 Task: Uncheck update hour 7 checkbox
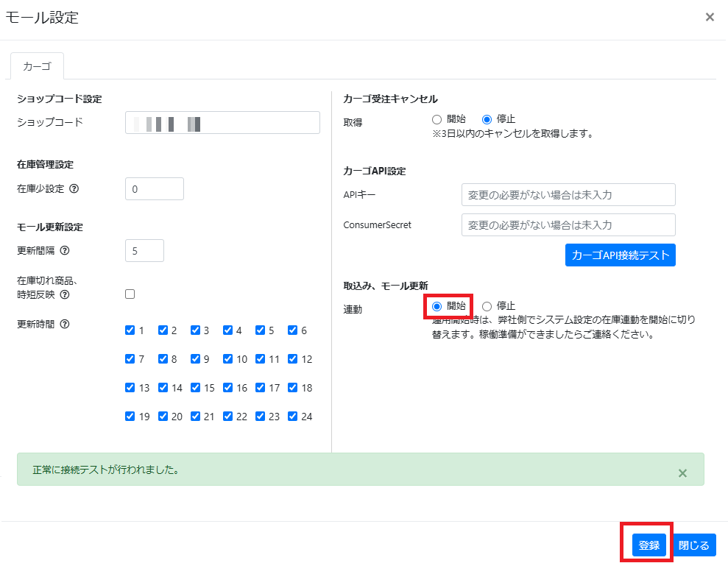(x=130, y=359)
